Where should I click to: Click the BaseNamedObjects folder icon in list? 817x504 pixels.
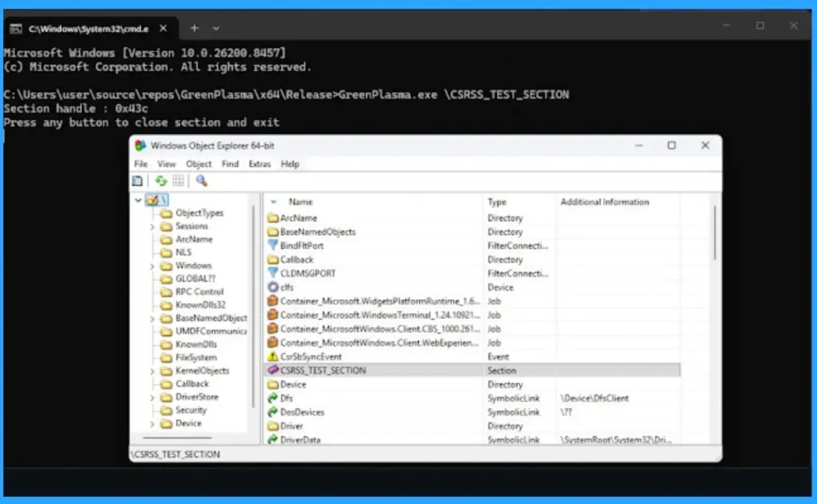(x=273, y=232)
